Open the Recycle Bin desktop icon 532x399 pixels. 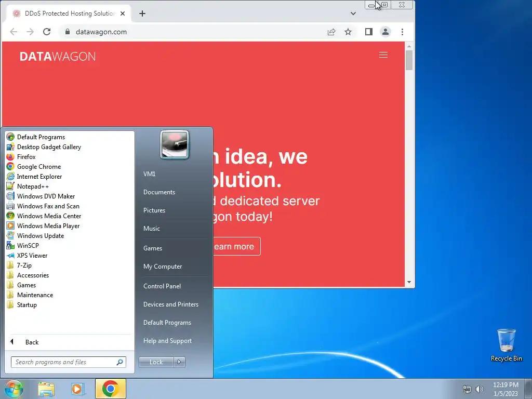tap(506, 345)
